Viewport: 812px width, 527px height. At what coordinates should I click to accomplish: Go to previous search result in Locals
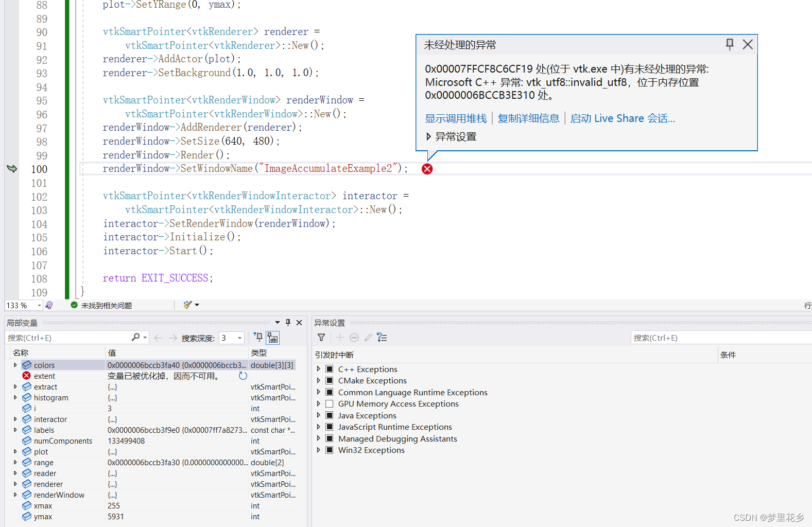[x=158, y=338]
